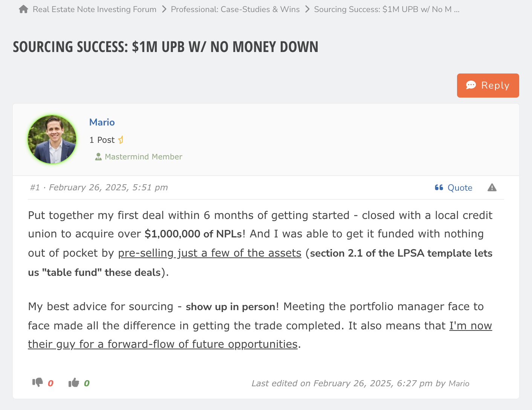
Task: Click the post number #1 permalink
Action: point(35,188)
